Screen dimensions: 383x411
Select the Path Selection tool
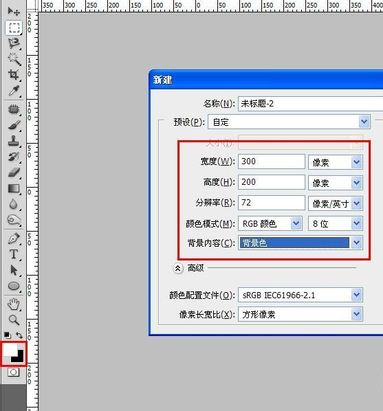pos(14,270)
